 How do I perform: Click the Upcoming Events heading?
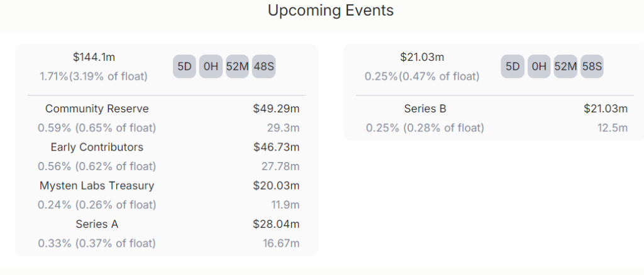pyautogui.click(x=331, y=11)
